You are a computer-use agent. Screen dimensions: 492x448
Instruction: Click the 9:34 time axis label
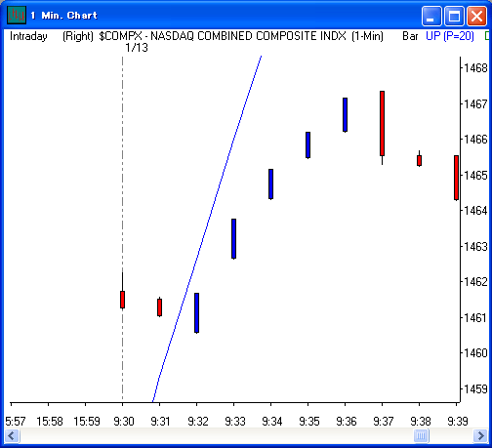click(272, 422)
